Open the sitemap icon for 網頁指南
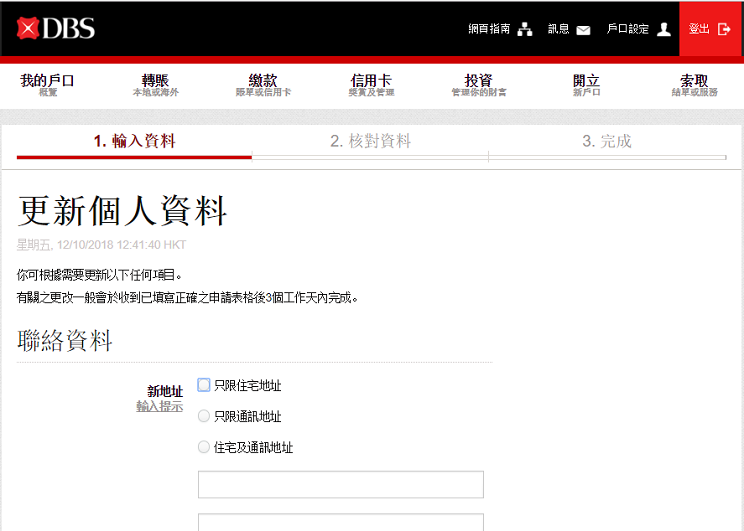Screen dimensions: 744x531 coord(525,30)
